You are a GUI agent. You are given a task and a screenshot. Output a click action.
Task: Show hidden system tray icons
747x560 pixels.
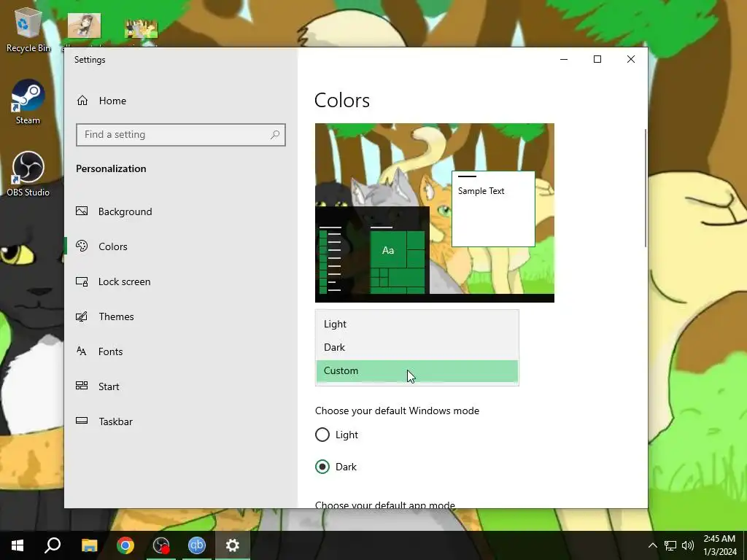653,545
